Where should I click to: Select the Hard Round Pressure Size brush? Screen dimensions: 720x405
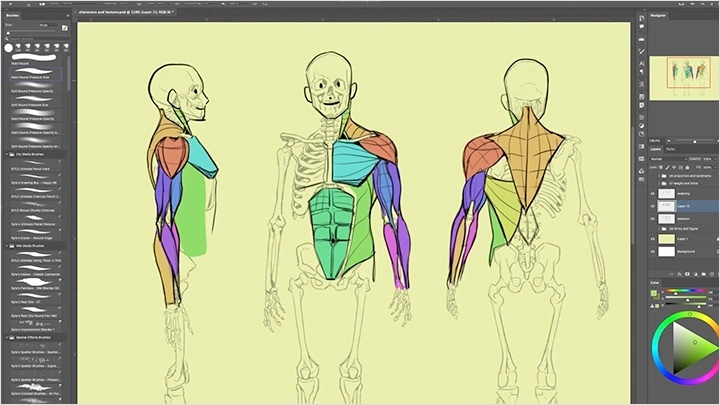click(x=35, y=73)
